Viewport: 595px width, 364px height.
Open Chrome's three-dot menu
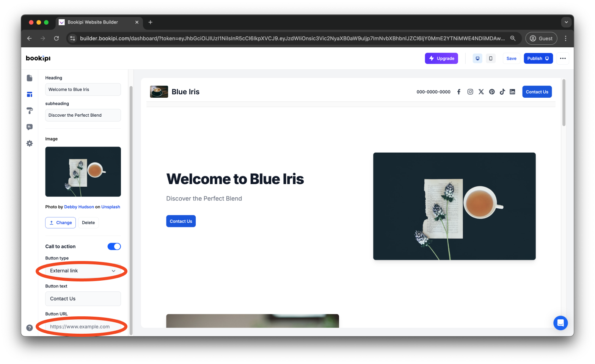click(565, 38)
